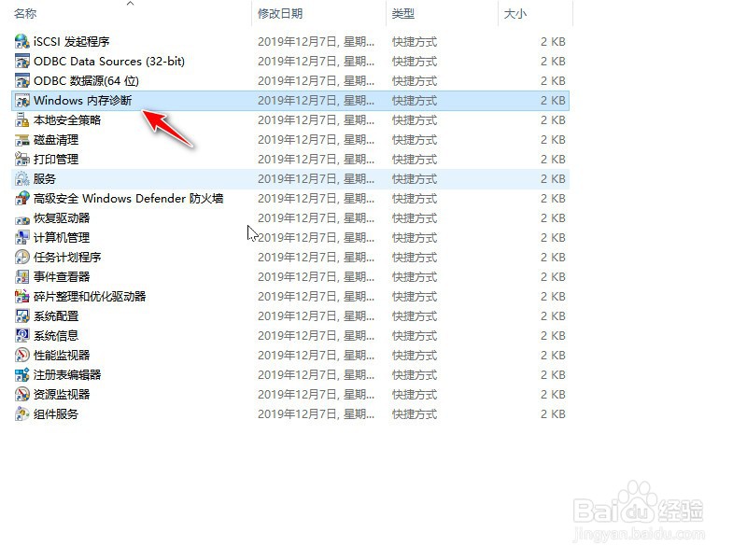747x560 pixels.
Task: Start 注册表编辑器 from its icon
Action: (x=21, y=374)
